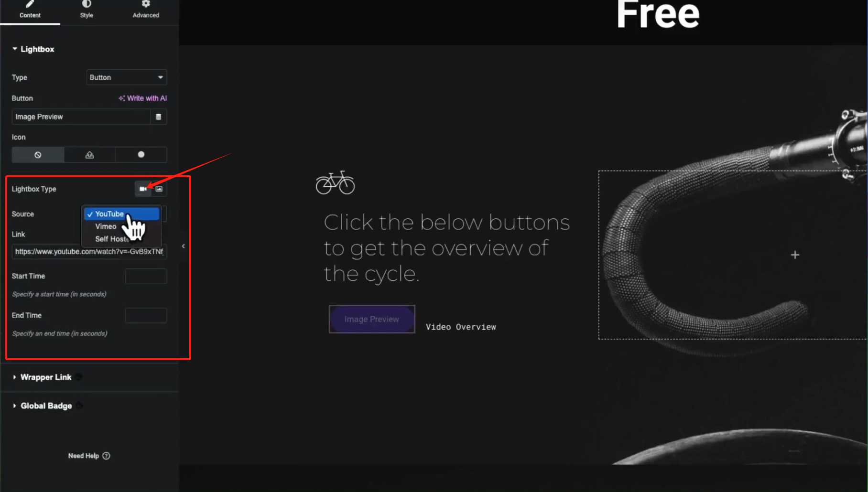This screenshot has width=868, height=492.
Task: Click the bicycle icon on the canvas
Action: tap(335, 182)
